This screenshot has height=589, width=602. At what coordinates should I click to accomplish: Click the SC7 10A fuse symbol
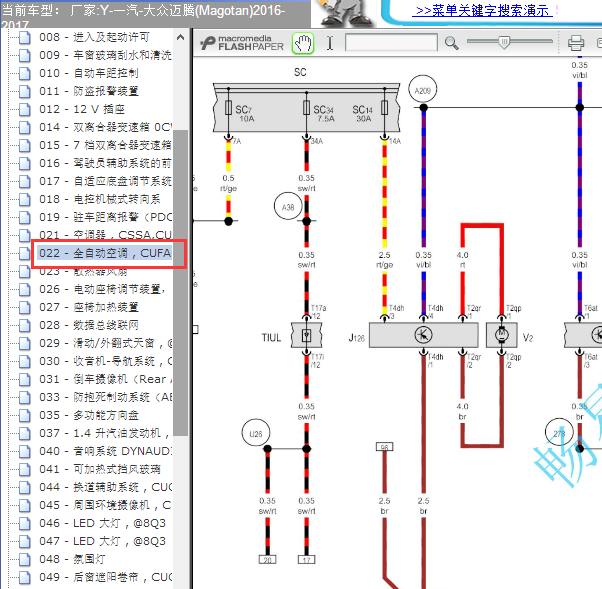(228, 108)
